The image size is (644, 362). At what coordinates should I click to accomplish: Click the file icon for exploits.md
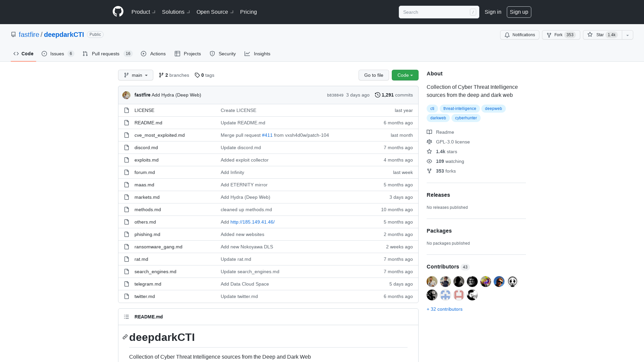[x=126, y=160]
